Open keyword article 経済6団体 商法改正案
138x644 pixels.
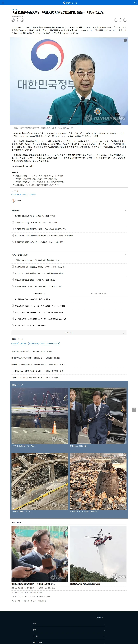[38, 365]
